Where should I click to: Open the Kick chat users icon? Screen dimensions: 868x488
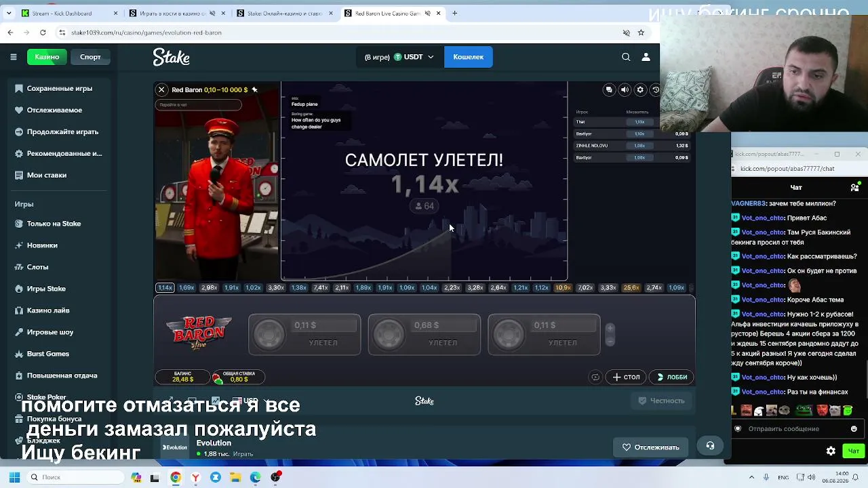click(x=855, y=187)
